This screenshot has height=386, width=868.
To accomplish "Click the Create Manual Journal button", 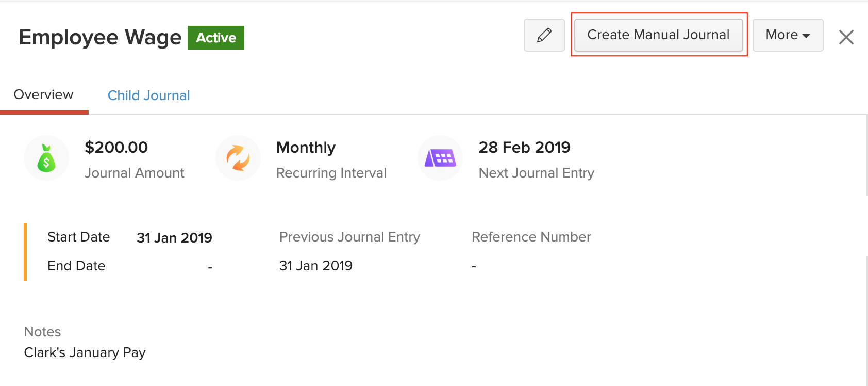I will pos(658,35).
